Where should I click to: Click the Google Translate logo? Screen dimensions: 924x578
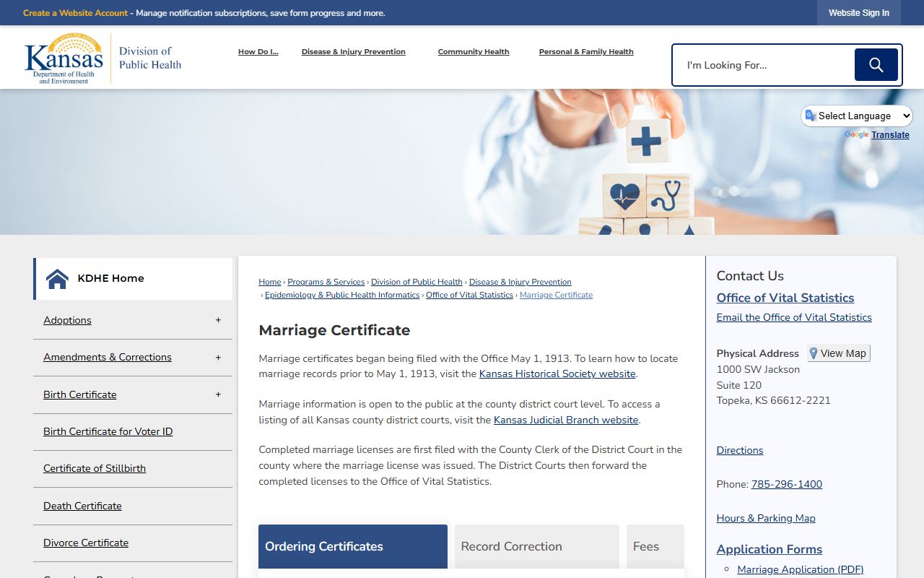(856, 135)
